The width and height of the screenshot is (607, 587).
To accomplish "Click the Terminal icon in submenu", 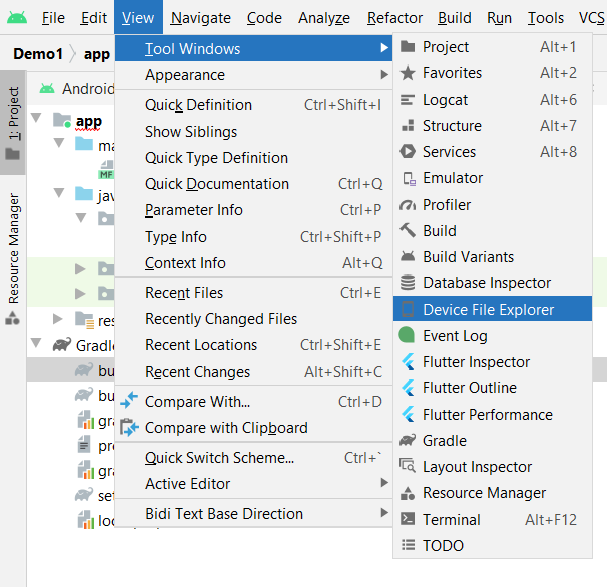I will pyautogui.click(x=408, y=519).
